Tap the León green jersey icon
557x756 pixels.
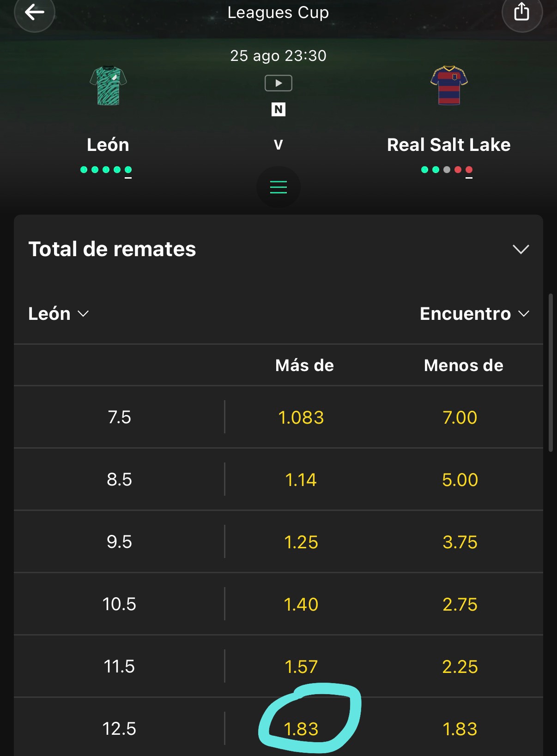[108, 86]
